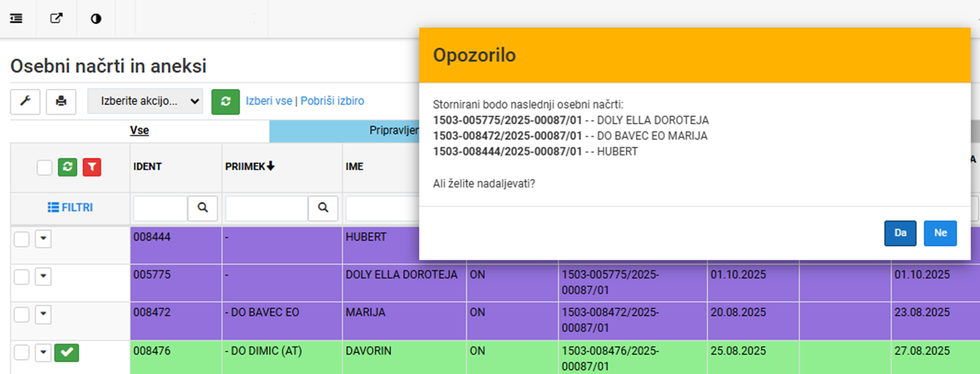Viewport: 980px width, 374px height.
Task: Click green refresh icon in table header
Action: point(67,167)
